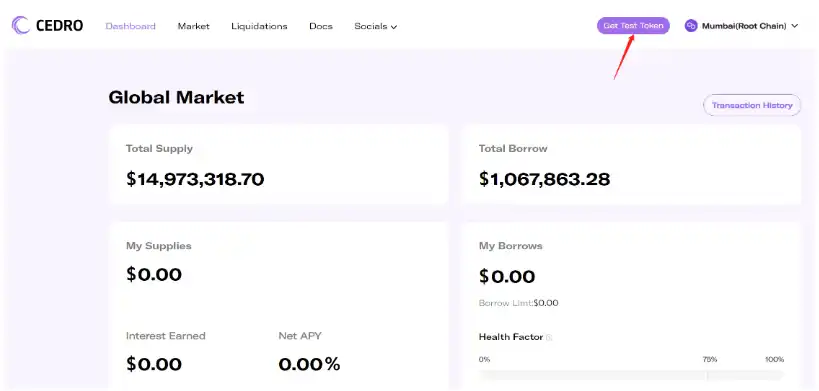Image resolution: width=819 pixels, height=391 pixels.
Task: Open the Docs link
Action: click(x=321, y=26)
